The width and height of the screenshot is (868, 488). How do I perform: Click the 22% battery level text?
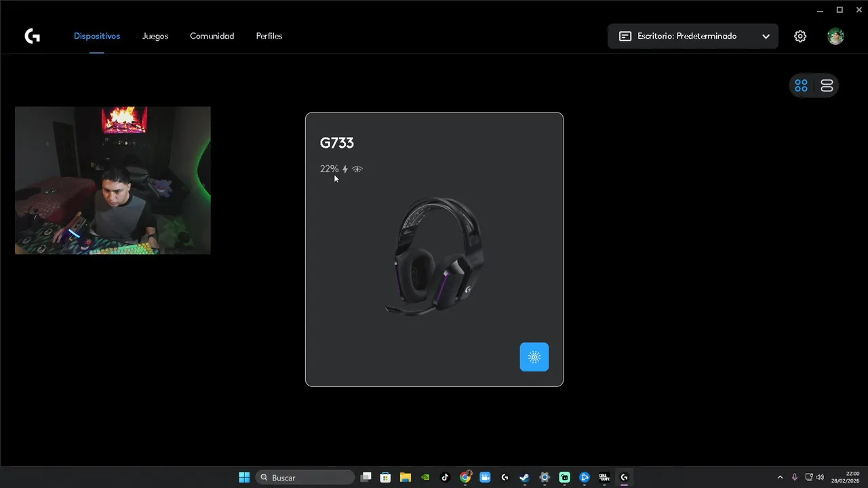pyautogui.click(x=329, y=169)
